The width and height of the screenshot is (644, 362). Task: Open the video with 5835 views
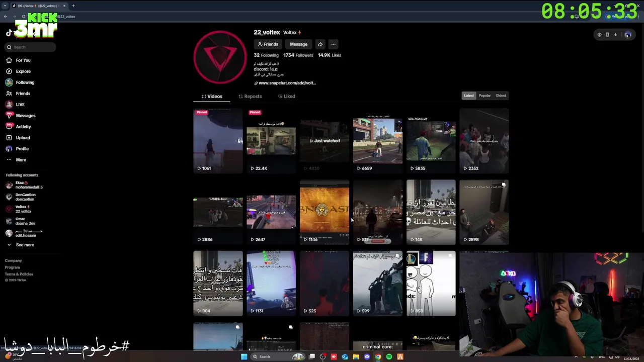(x=431, y=141)
